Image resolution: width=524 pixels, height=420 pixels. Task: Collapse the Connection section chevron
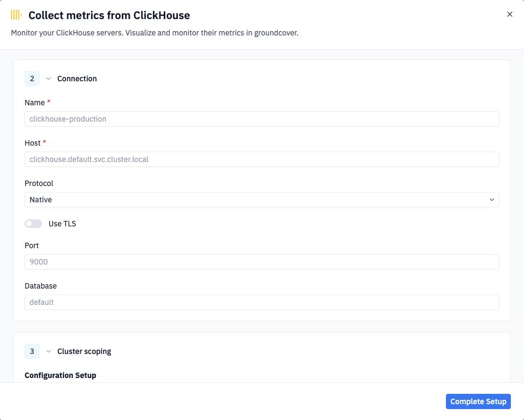49,79
